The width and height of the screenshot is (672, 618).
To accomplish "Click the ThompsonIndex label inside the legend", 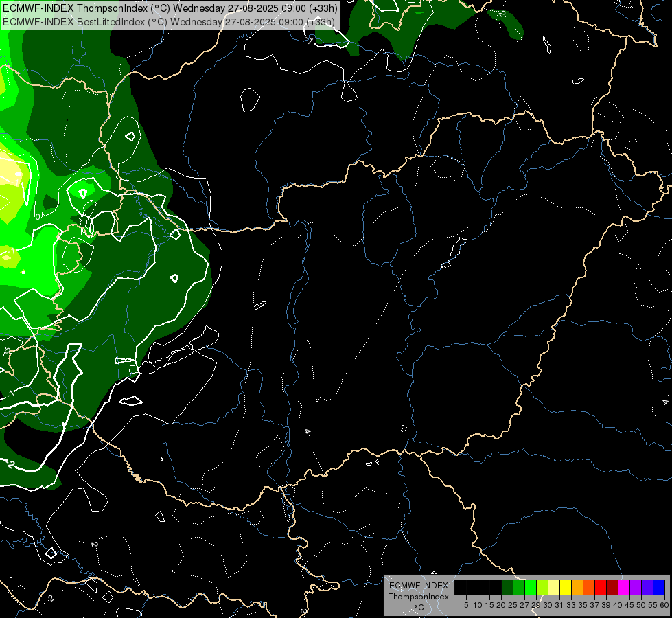I will pos(419,597).
